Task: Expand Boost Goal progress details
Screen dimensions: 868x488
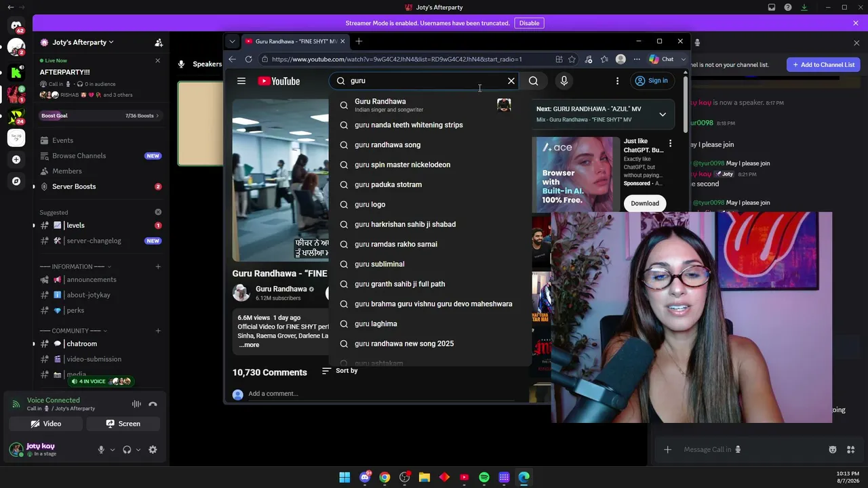Action: (x=100, y=116)
